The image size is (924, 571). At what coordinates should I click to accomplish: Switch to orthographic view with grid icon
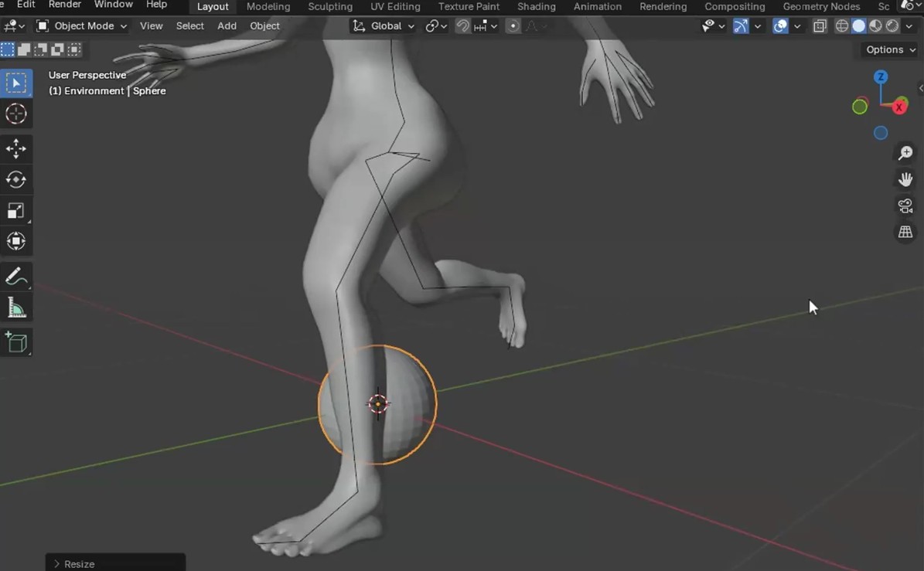point(905,232)
